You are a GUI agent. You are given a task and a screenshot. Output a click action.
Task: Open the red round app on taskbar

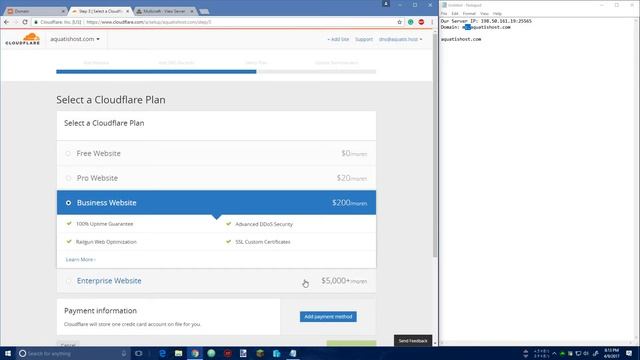pos(228,353)
